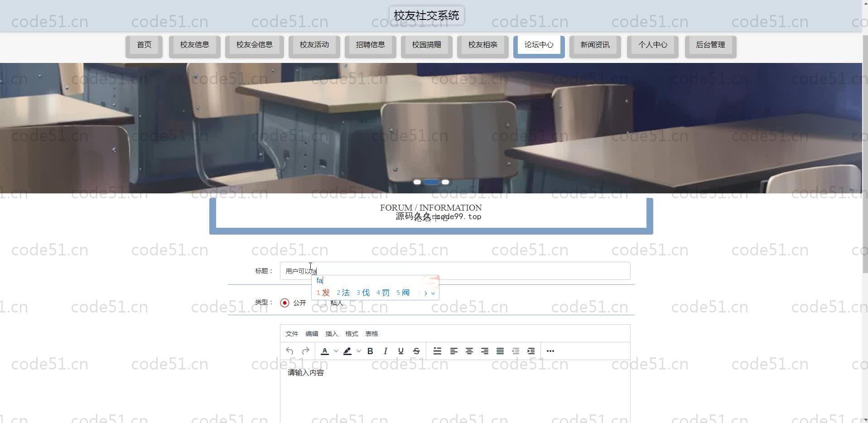This screenshot has height=423, width=868.
Task: Align text center
Action: click(x=469, y=351)
